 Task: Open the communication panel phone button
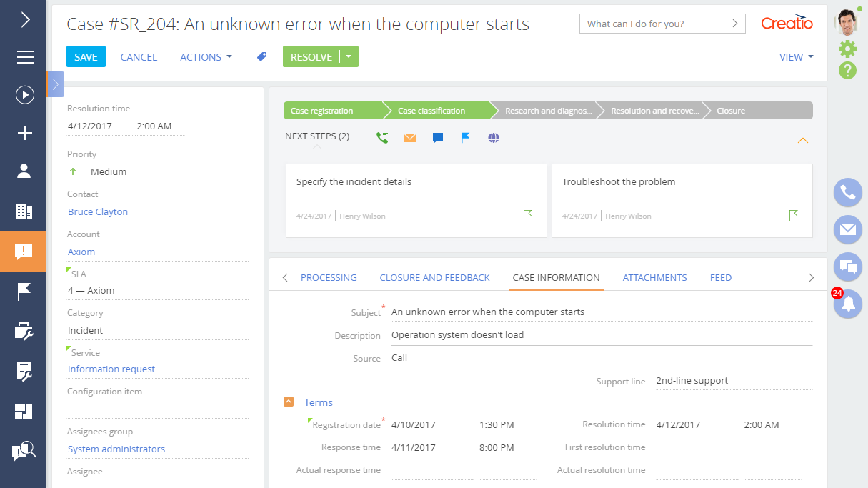[848, 192]
